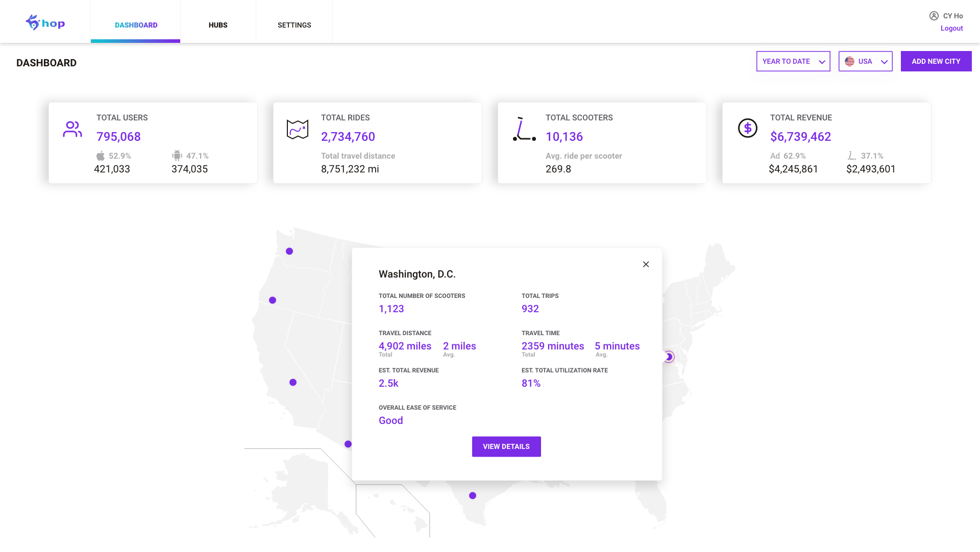
Task: Click the 81% utilization rate value
Action: click(531, 383)
